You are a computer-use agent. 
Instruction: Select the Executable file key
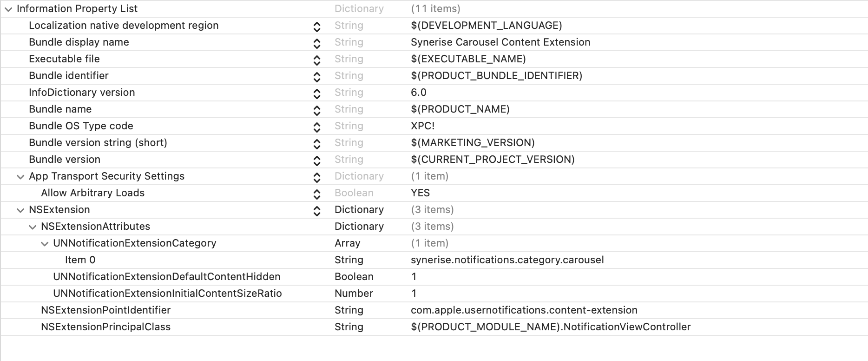point(64,59)
